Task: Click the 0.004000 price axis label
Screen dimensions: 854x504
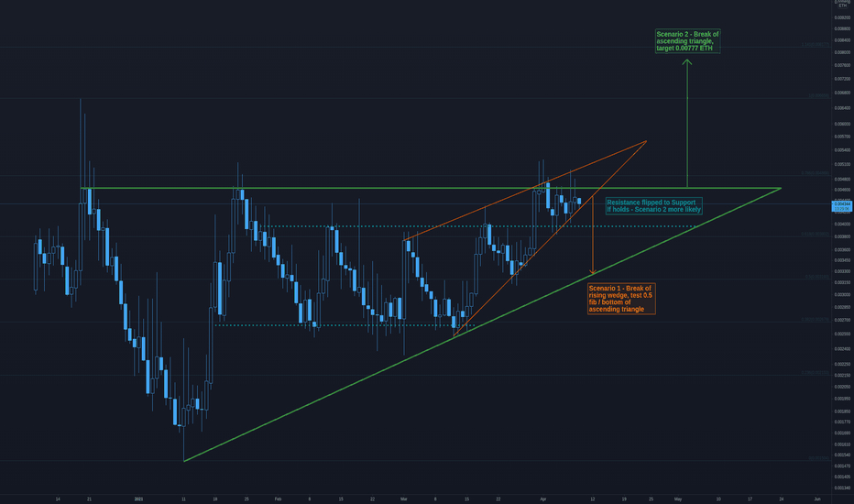Action: [x=842, y=224]
